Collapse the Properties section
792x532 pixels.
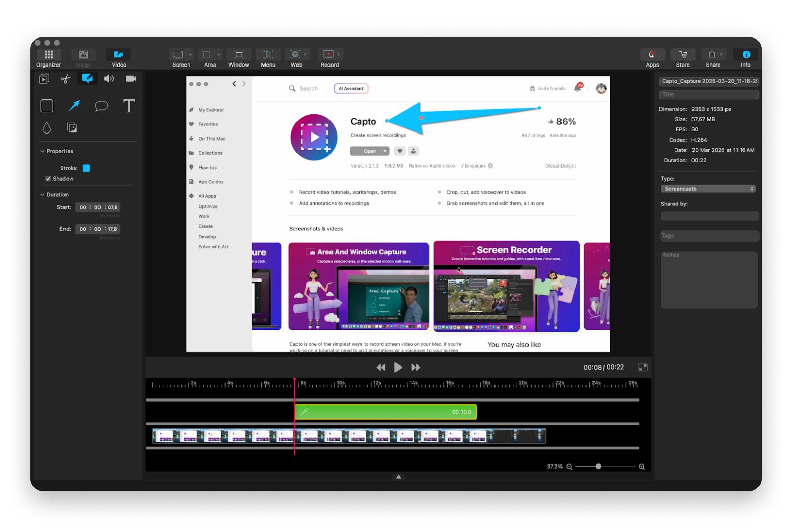[x=42, y=151]
